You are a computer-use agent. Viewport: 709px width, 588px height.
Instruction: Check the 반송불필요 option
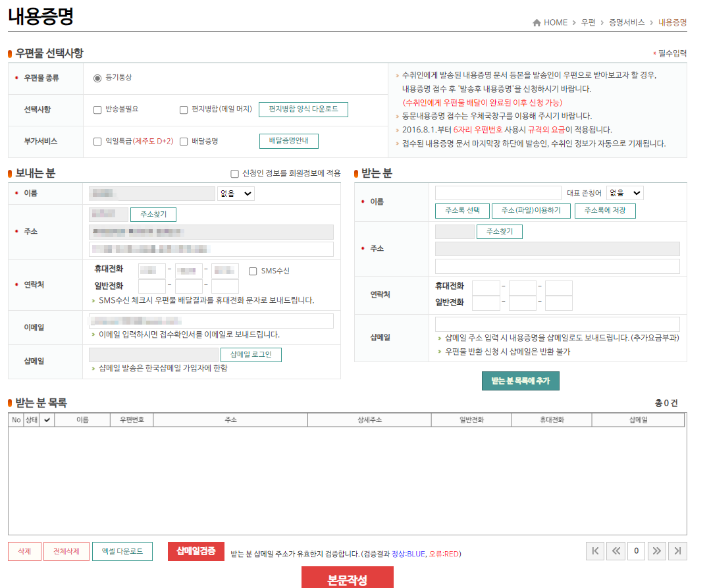point(97,110)
